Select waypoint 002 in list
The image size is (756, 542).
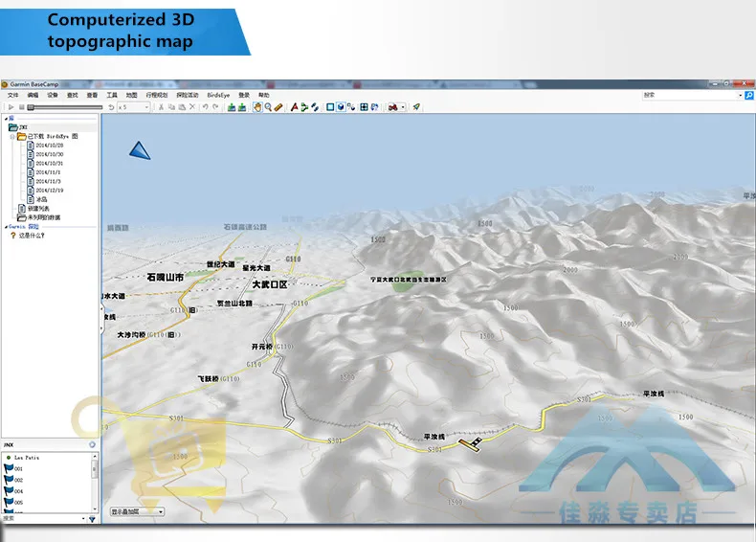click(x=13, y=480)
